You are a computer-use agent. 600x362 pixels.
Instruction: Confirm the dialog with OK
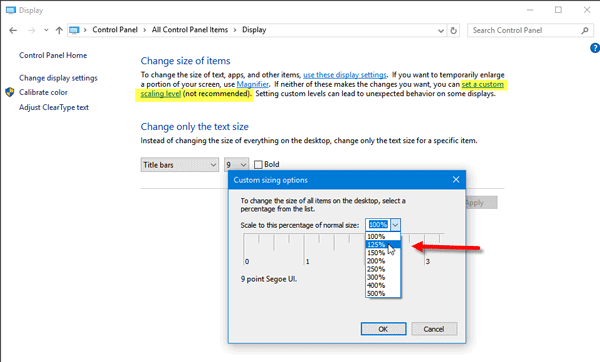383,329
